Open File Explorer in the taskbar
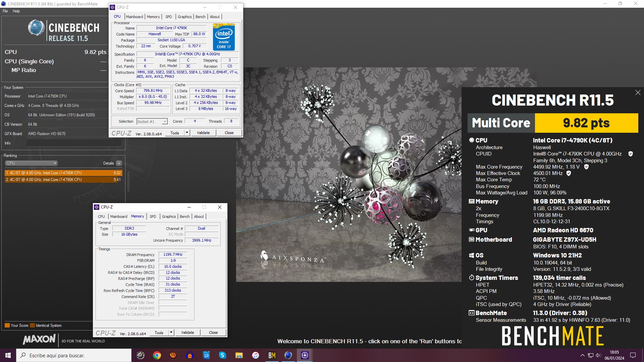 click(x=239, y=355)
